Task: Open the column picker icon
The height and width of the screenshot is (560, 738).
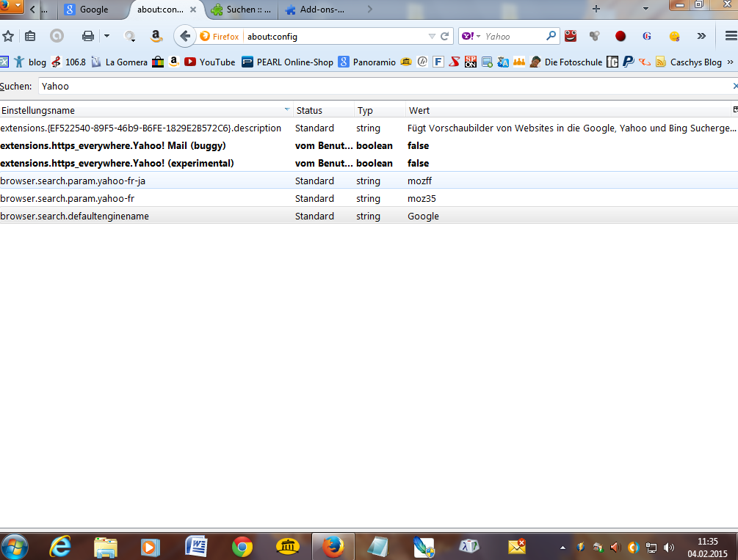Action: pyautogui.click(x=735, y=109)
